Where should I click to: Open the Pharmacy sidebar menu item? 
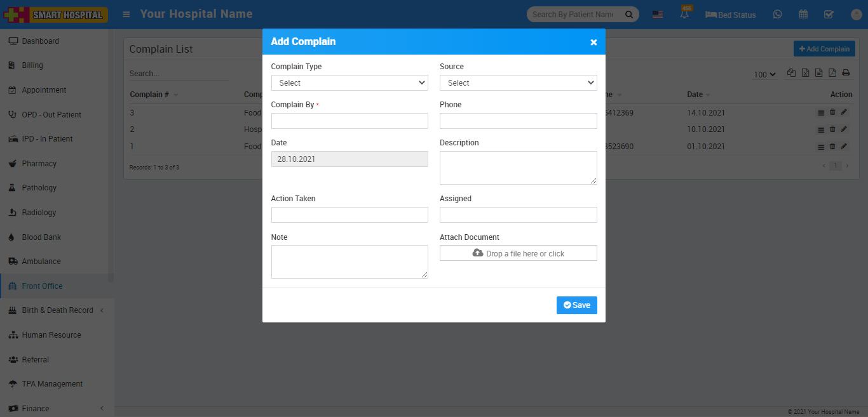pos(39,164)
